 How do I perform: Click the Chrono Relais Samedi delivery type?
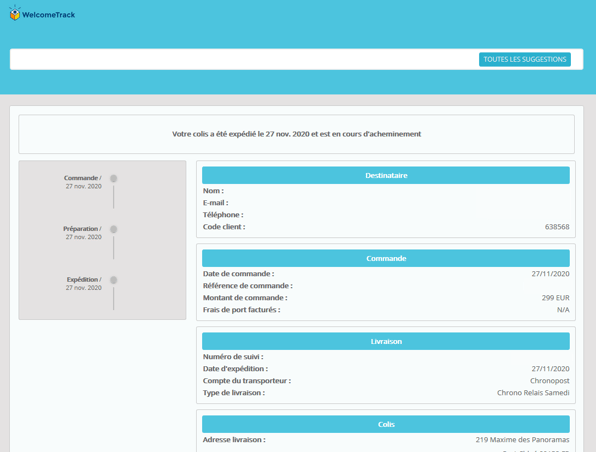pos(533,393)
